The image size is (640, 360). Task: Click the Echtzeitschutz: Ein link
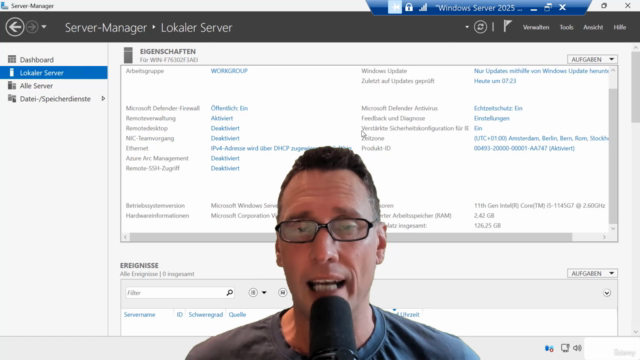tap(498, 108)
